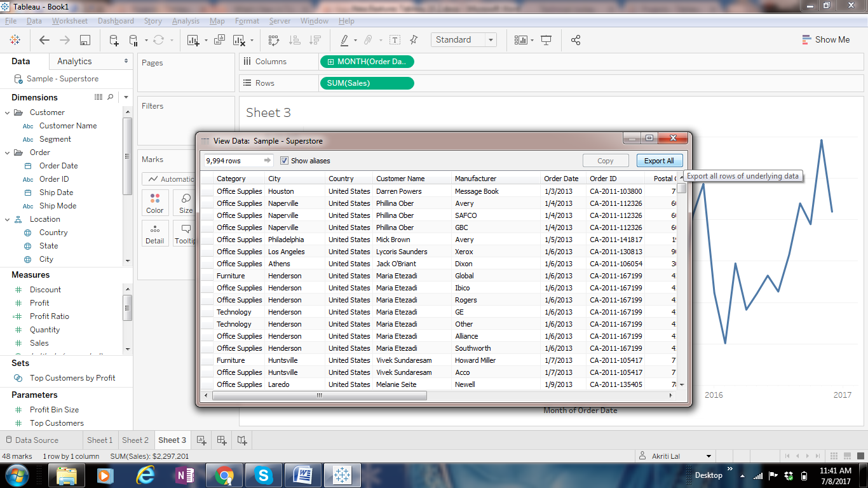
Task: Switch to the Sheet 1 tab
Action: pos(100,440)
